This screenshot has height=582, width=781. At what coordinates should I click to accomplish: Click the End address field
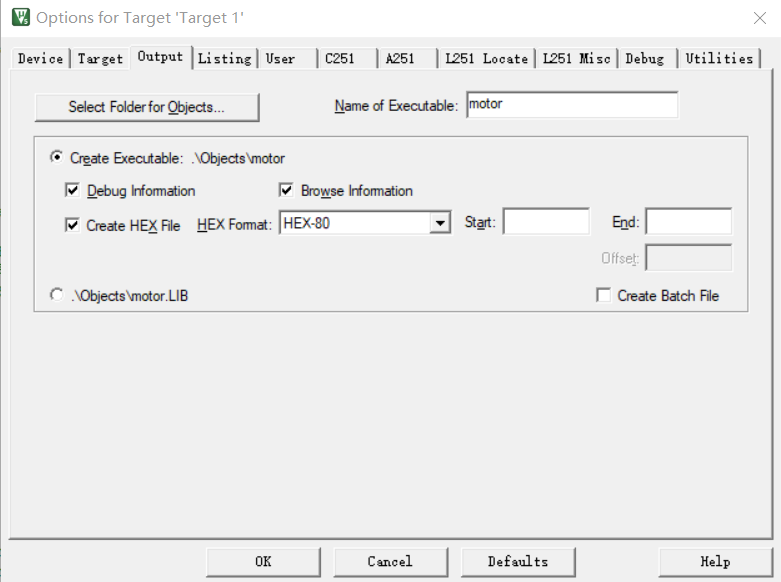689,221
